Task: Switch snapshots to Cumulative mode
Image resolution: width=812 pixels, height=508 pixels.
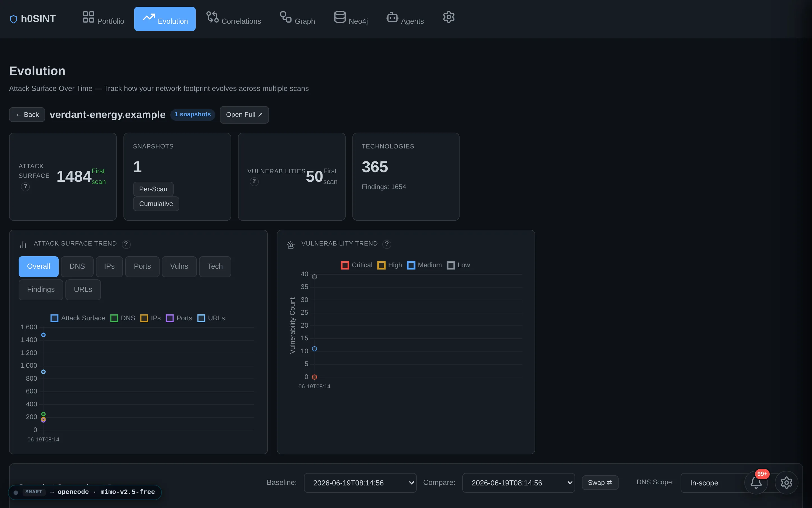Action: tap(156, 204)
